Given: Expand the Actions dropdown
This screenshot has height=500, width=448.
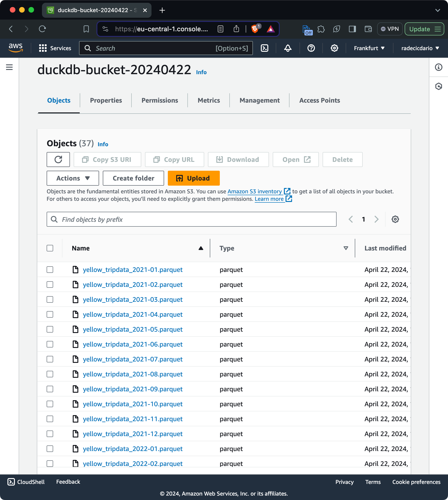Looking at the screenshot, I should (x=73, y=178).
